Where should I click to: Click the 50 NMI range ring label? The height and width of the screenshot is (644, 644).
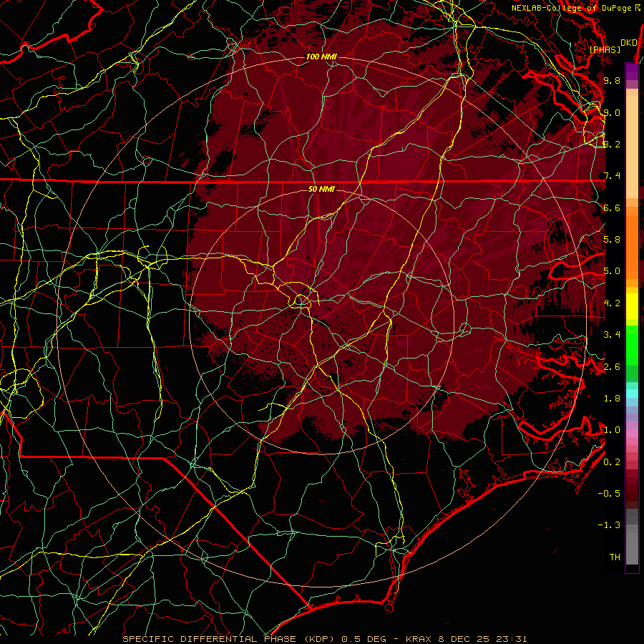pos(321,189)
